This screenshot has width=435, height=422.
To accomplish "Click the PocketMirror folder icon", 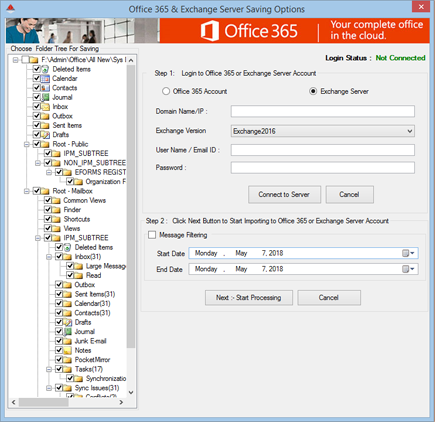I will tap(68, 360).
